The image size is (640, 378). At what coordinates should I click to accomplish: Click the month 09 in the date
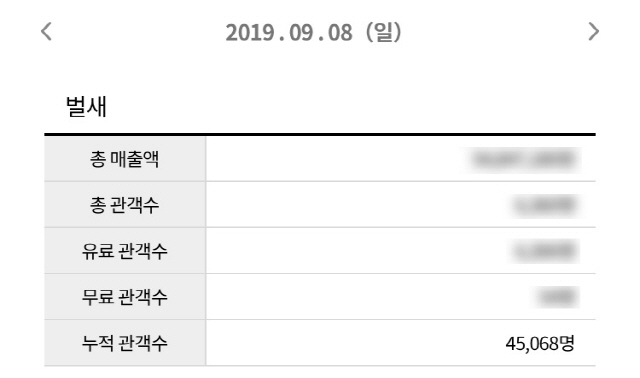tap(301, 33)
